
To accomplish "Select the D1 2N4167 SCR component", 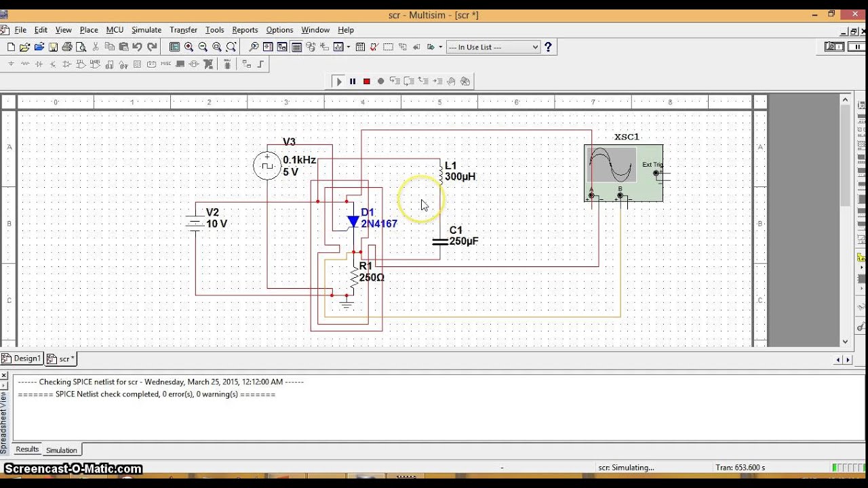I will [x=353, y=222].
